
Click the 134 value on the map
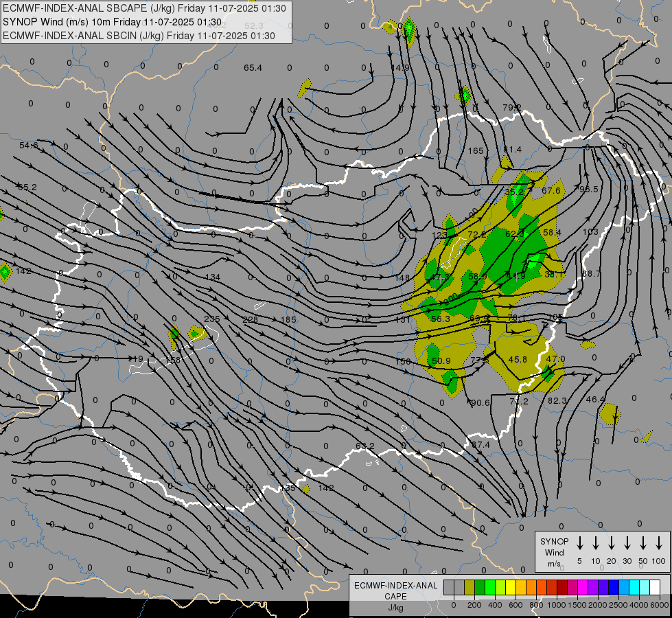[213, 277]
